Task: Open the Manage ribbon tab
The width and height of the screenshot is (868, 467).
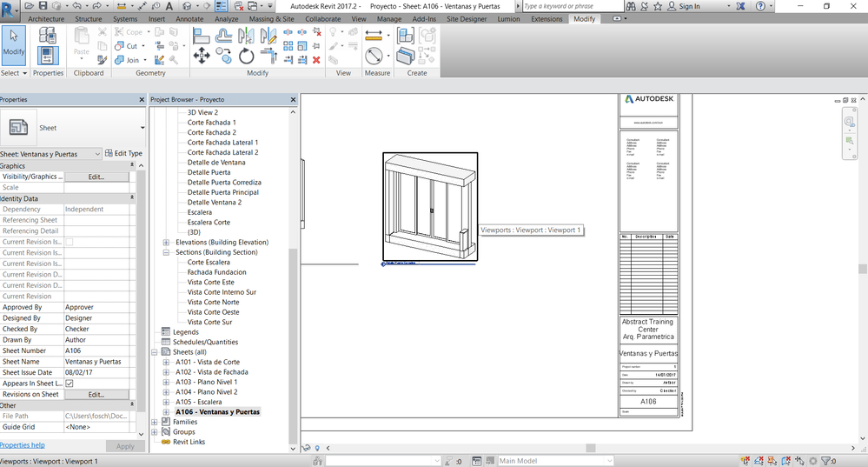Action: (x=389, y=19)
